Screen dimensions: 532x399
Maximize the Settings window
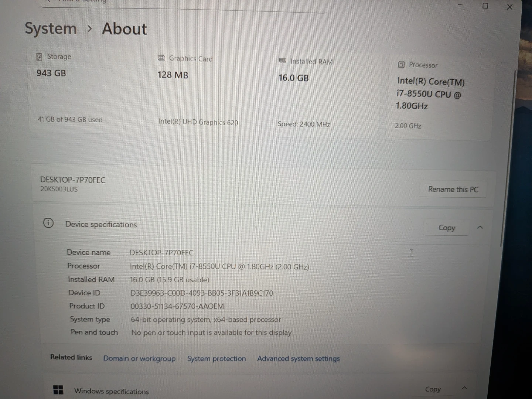pyautogui.click(x=485, y=6)
